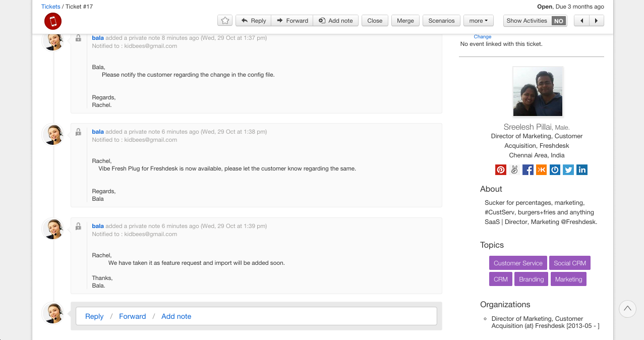Go to the previous ticket arrow
This screenshot has height=340, width=644.
coord(582,21)
